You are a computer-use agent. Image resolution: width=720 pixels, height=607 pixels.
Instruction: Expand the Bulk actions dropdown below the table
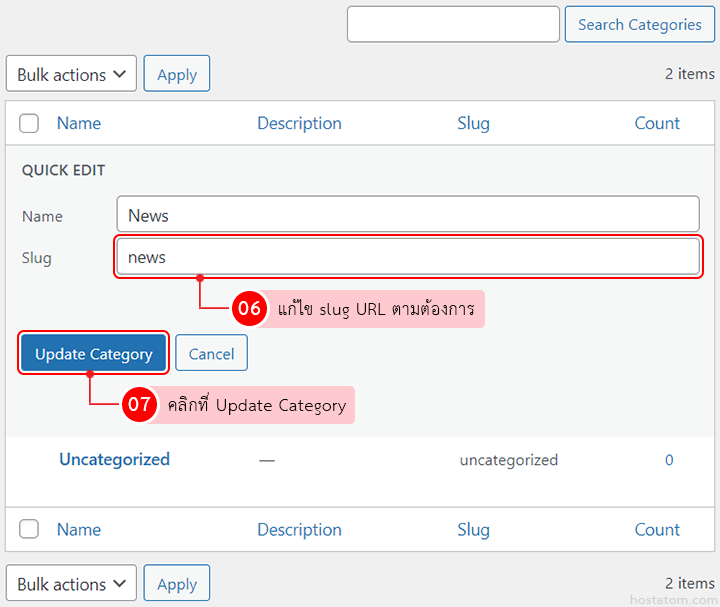click(71, 584)
